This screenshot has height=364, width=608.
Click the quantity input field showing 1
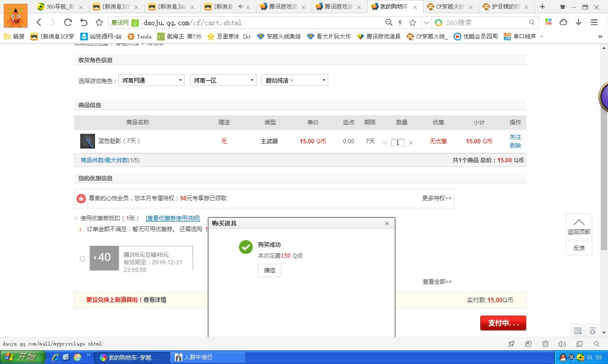(x=398, y=142)
